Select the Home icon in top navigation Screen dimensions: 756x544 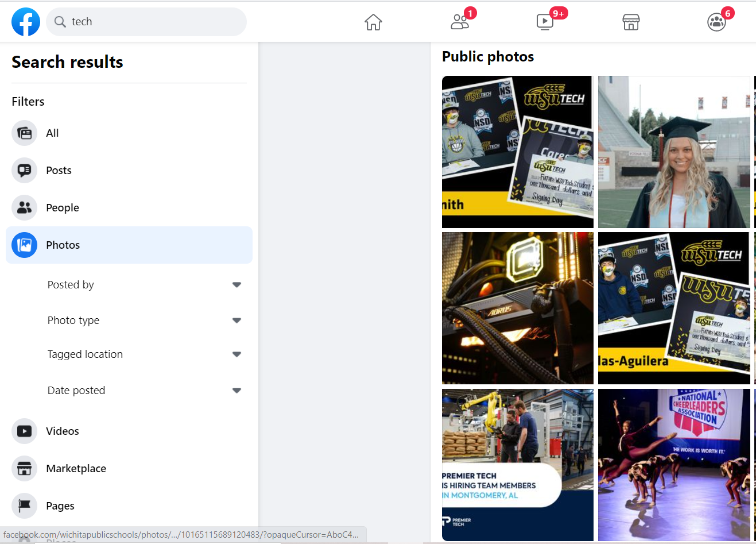(373, 22)
